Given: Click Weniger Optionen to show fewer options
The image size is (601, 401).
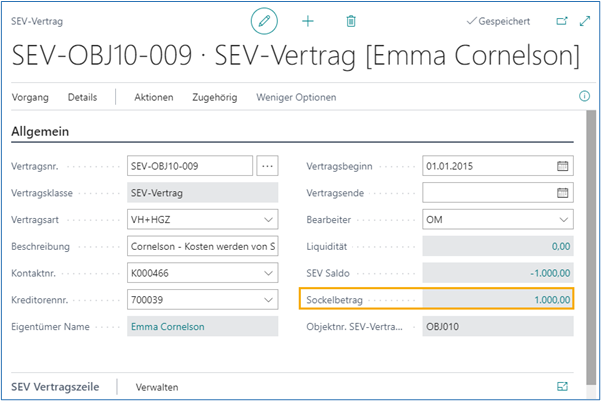Looking at the screenshot, I should [x=296, y=97].
